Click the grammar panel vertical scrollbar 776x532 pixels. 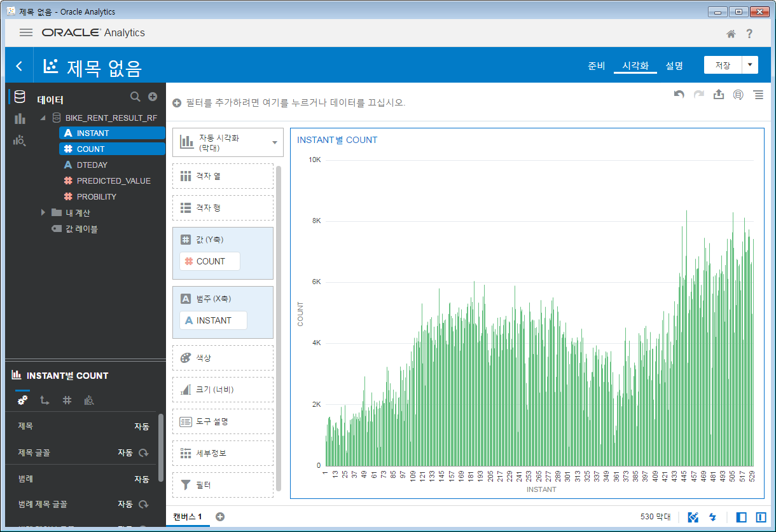[279, 328]
